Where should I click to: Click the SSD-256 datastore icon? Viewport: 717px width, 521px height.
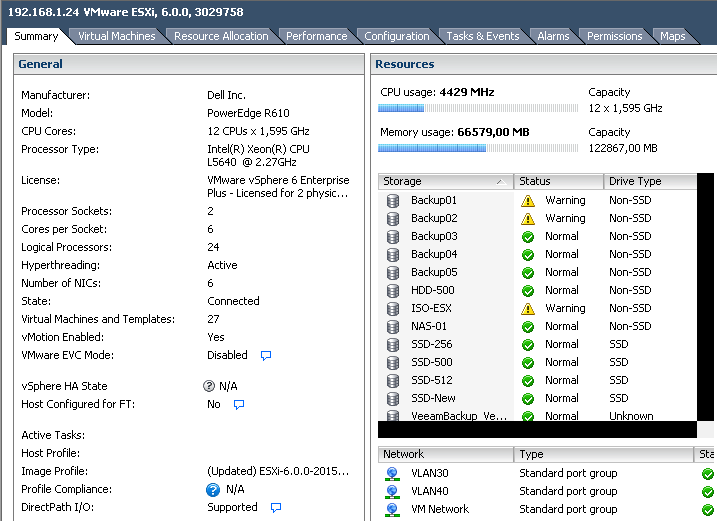coord(393,344)
